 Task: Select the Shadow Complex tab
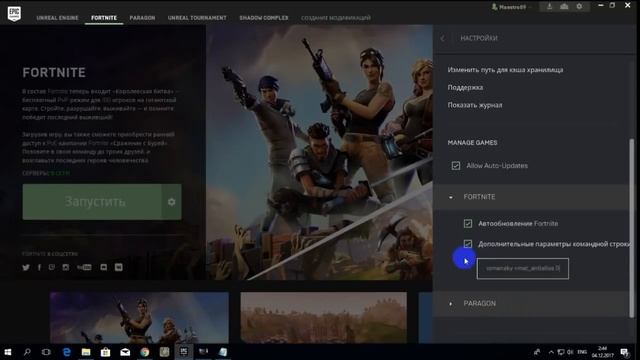pyautogui.click(x=264, y=18)
